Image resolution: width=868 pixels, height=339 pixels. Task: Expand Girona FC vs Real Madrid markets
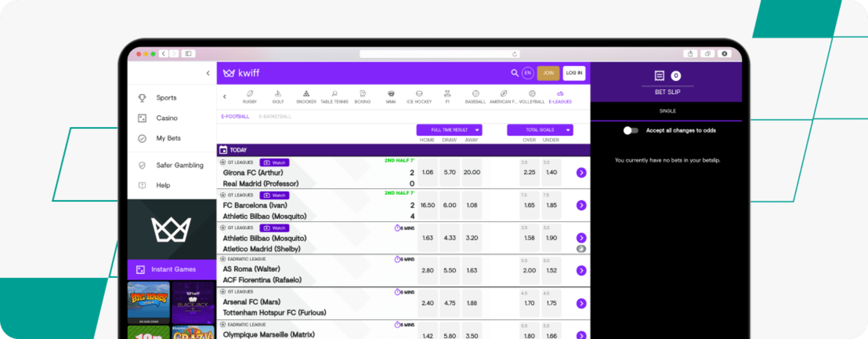click(582, 172)
